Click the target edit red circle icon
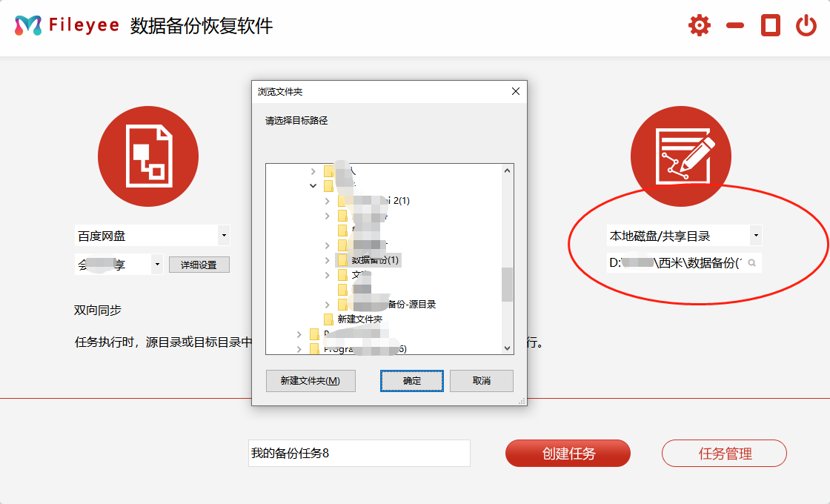This screenshot has height=504, width=830. [x=681, y=156]
